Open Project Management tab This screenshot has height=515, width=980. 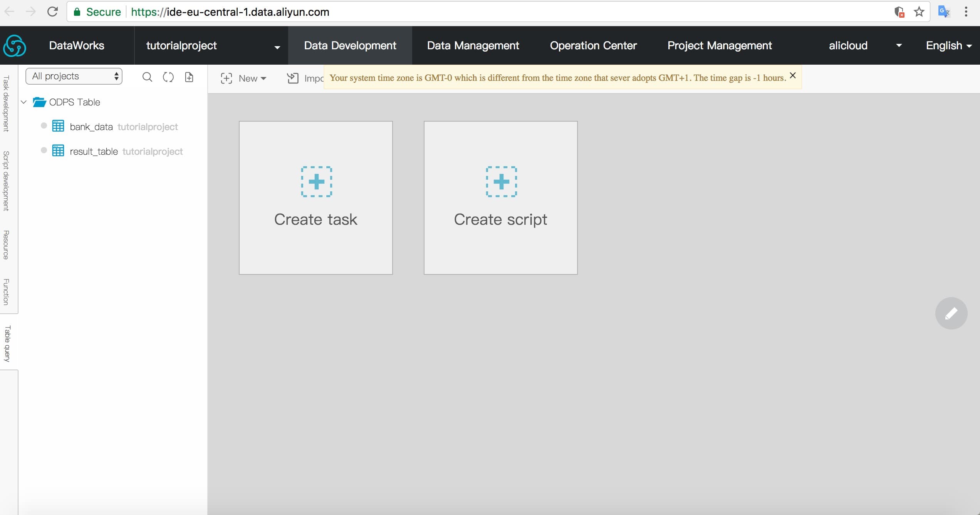pos(720,45)
